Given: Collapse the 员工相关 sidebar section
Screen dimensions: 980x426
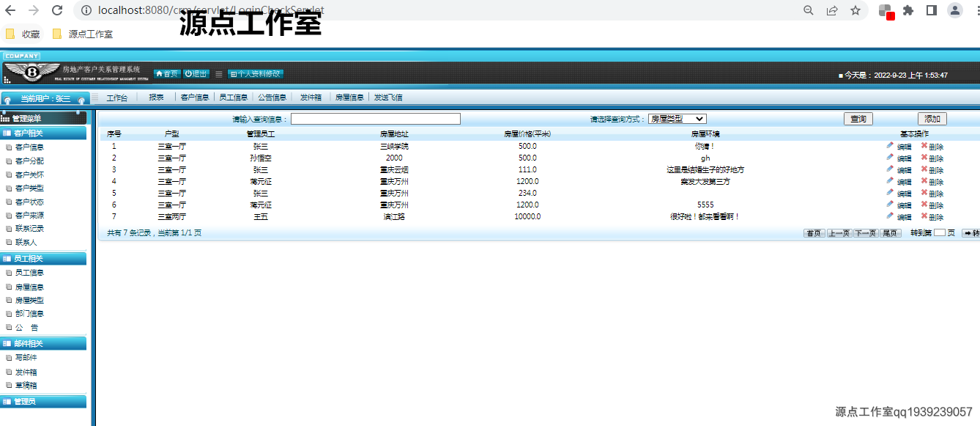Looking at the screenshot, I should pyautogui.click(x=43, y=259).
